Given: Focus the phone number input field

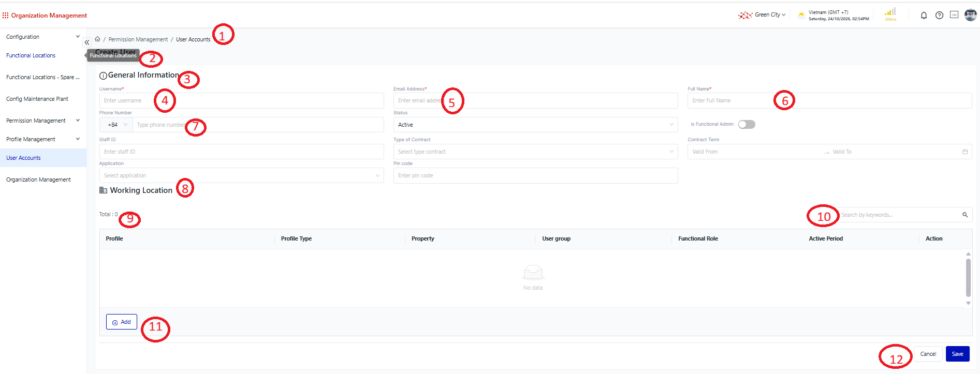Looking at the screenshot, I should pos(258,125).
